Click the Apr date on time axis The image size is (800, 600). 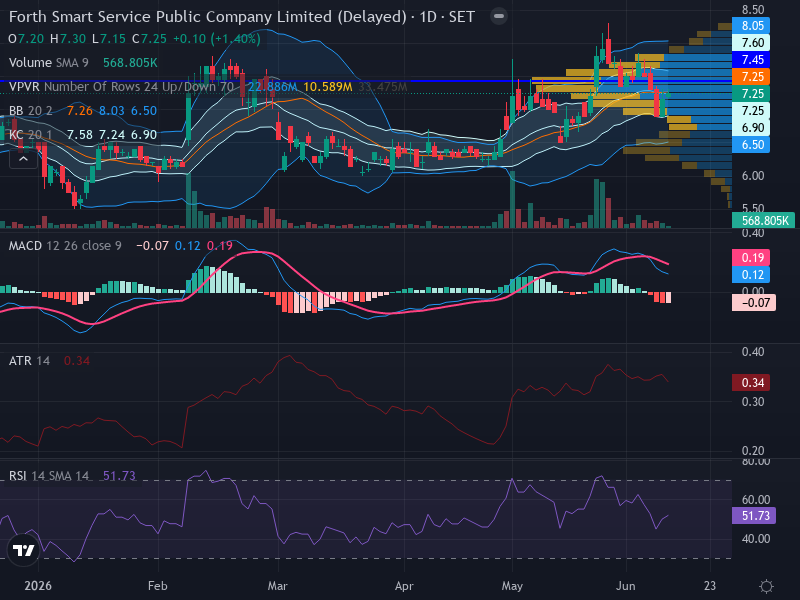pyautogui.click(x=404, y=586)
